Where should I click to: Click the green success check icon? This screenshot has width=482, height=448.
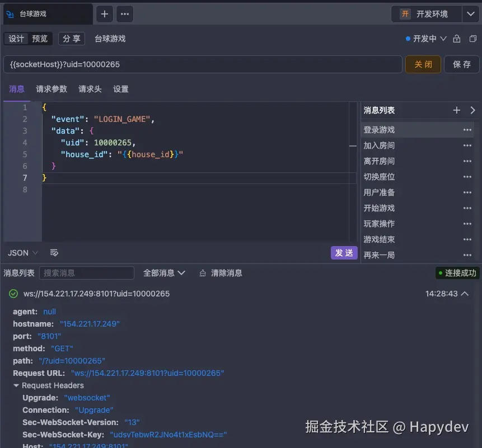13,294
